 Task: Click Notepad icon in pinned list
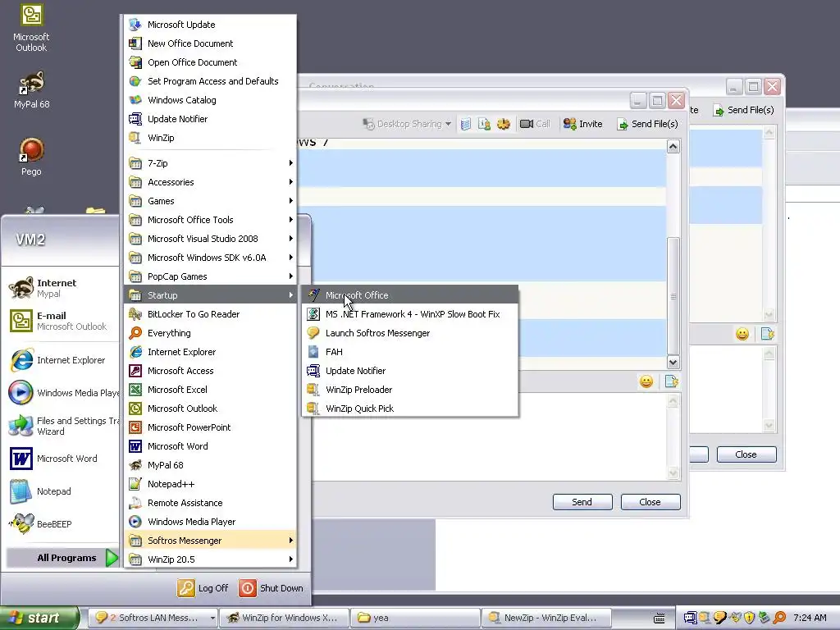21,491
